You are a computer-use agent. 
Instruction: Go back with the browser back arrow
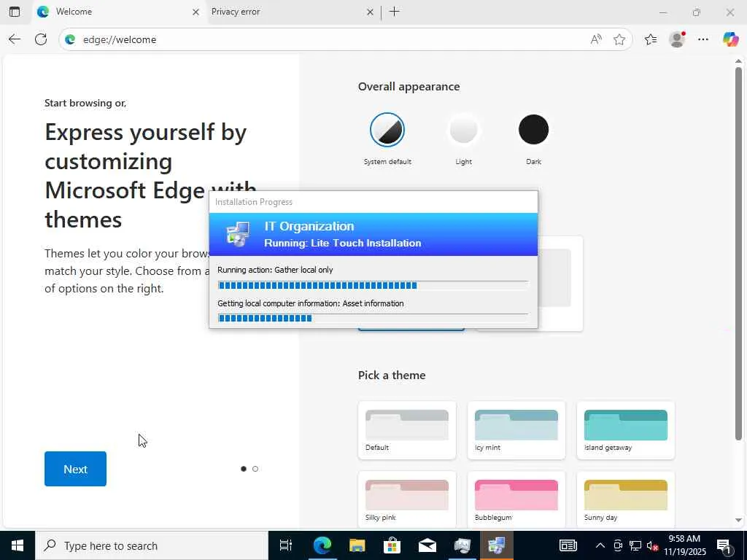pyautogui.click(x=15, y=39)
